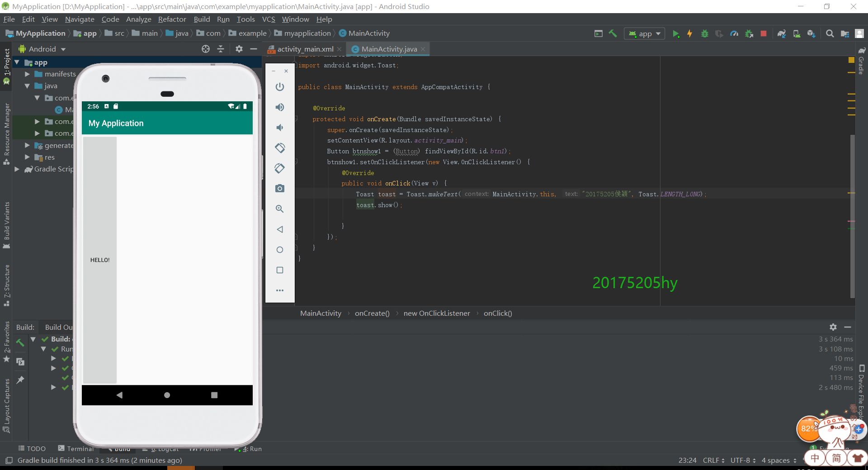Expand the manifests folder in project tree

(28, 74)
